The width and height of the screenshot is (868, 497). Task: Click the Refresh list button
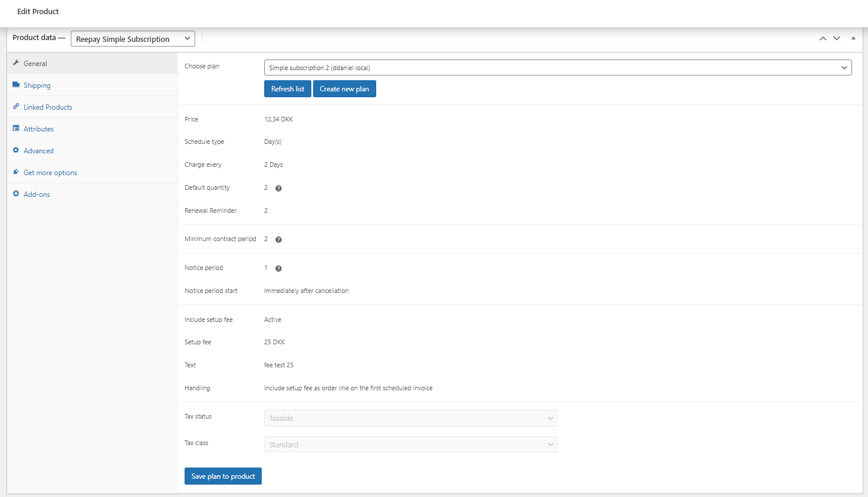287,88
